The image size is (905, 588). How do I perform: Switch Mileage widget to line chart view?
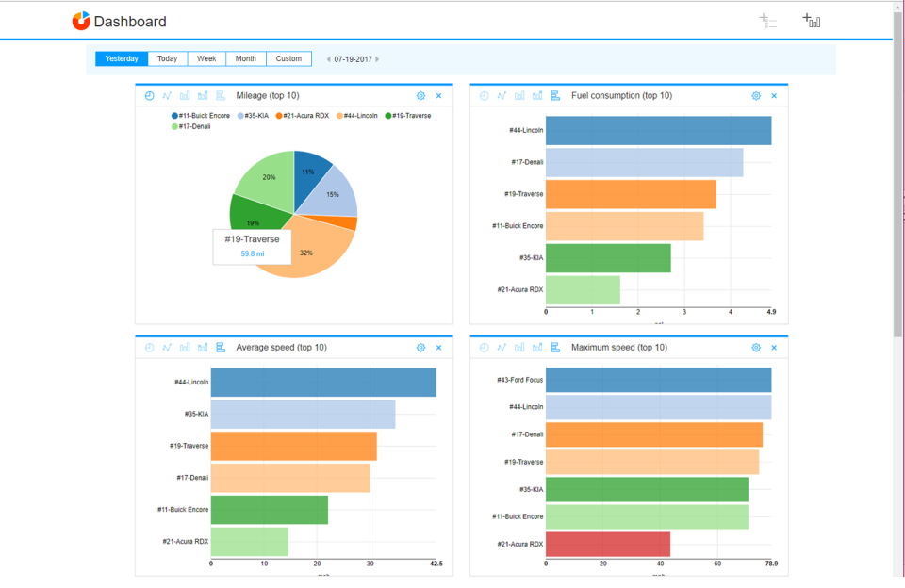click(167, 95)
